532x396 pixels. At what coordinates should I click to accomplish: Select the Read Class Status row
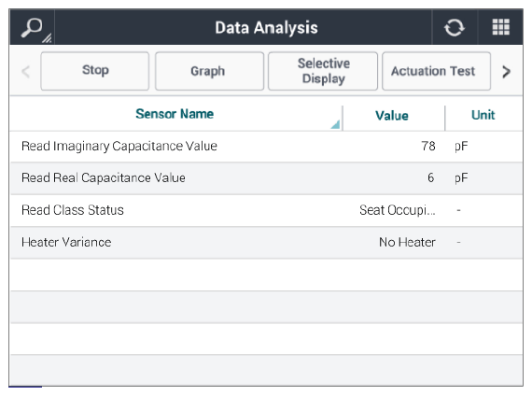(266, 210)
